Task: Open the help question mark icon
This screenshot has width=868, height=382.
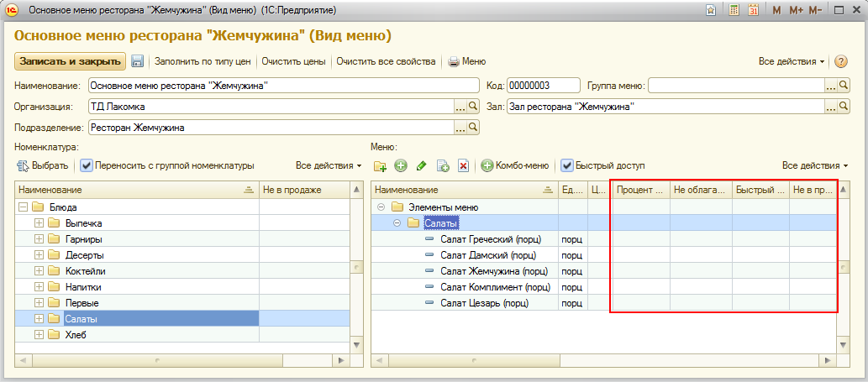Action: 840,61
